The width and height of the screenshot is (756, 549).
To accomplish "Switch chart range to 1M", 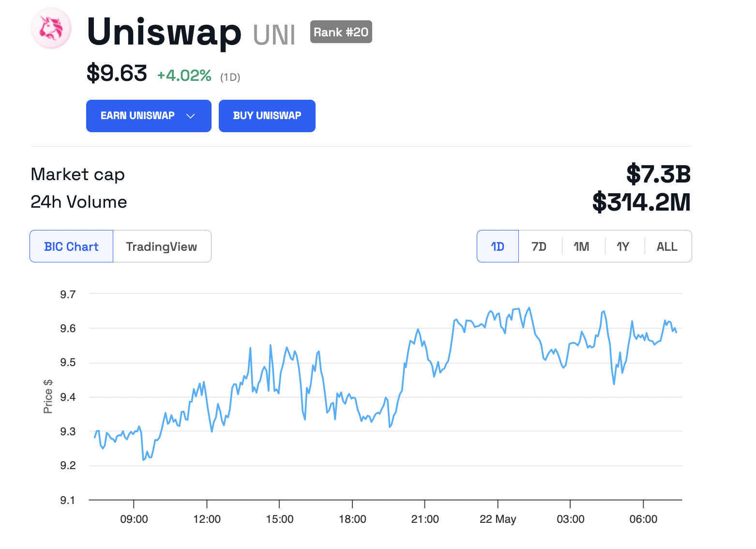I will click(581, 246).
